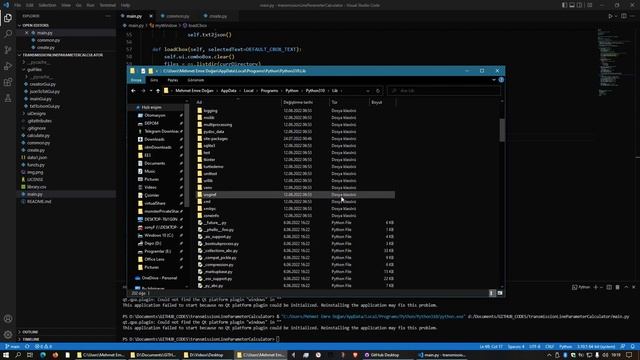Open the Search view in VS Code activity bar
640x360 pixels.
pos(8,34)
